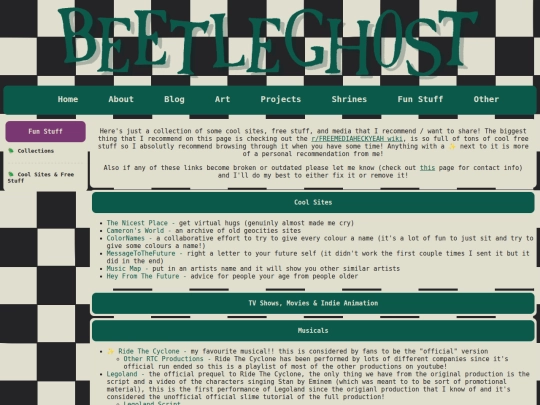This screenshot has height=405, width=540.
Task: Open the Other nav item
Action: pyautogui.click(x=486, y=99)
